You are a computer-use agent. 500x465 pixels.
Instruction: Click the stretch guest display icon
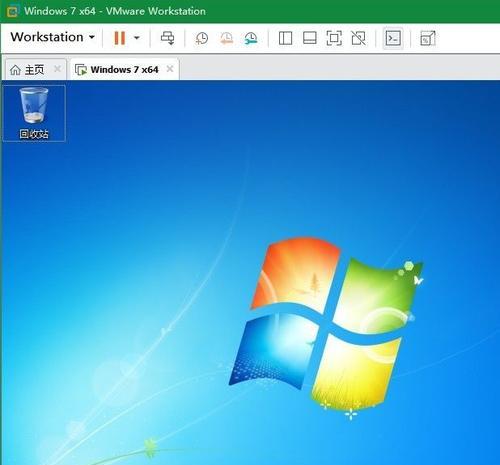coord(428,38)
